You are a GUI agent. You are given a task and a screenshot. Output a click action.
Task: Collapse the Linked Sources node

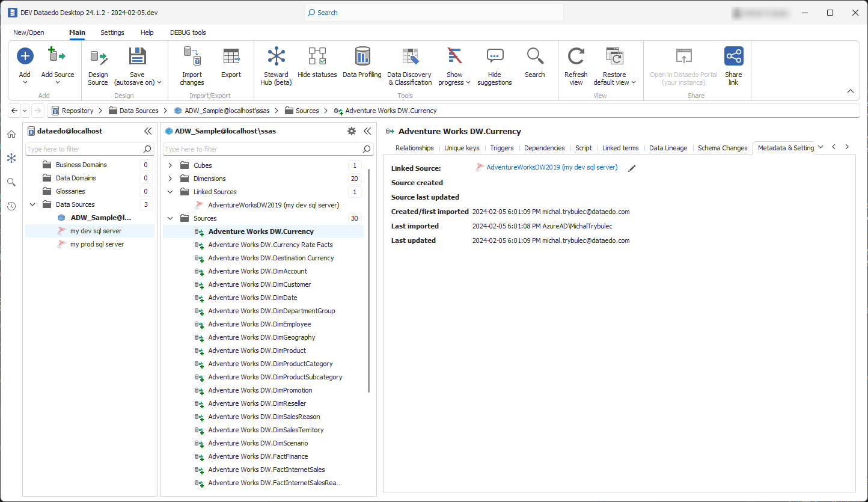coord(170,192)
